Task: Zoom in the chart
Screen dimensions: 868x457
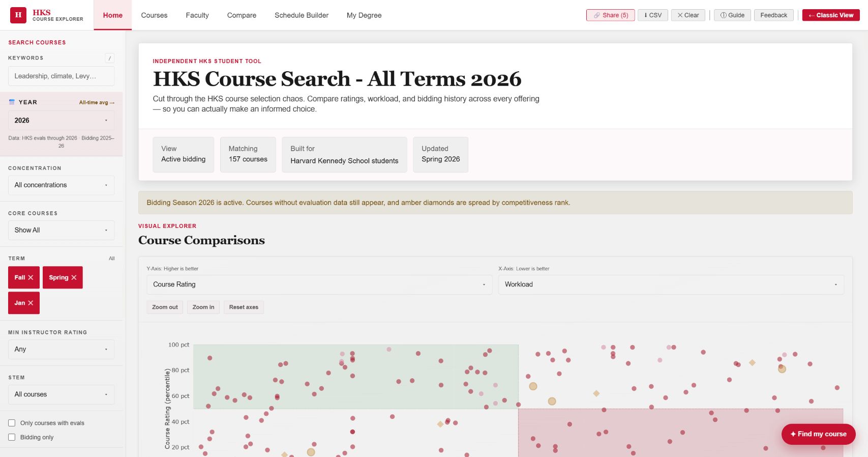Action: (x=203, y=307)
